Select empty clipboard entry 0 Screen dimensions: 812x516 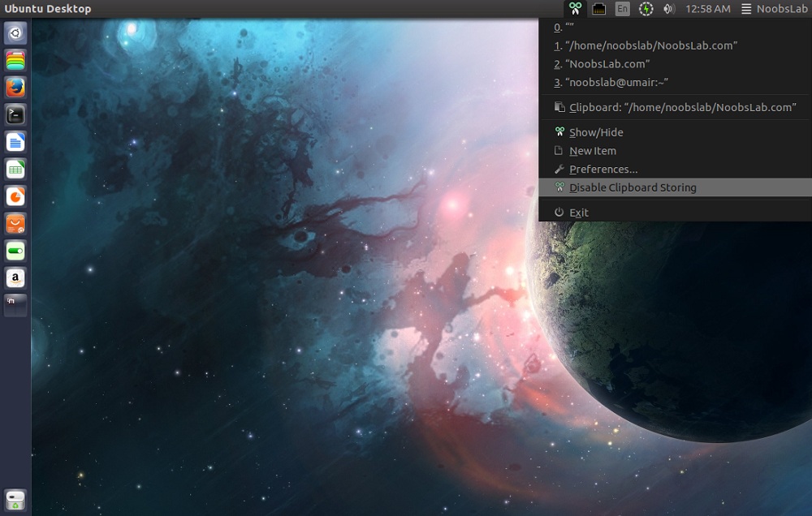pyautogui.click(x=675, y=27)
